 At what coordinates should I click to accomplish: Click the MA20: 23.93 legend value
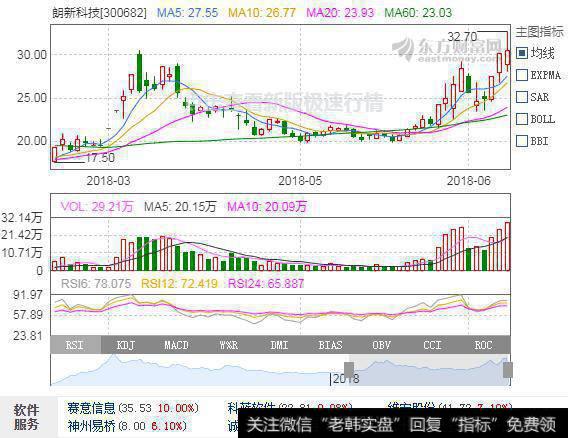[x=340, y=13]
